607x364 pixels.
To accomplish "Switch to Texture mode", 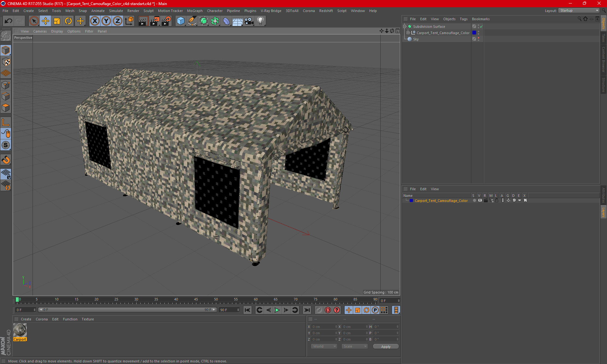I will pos(6,62).
